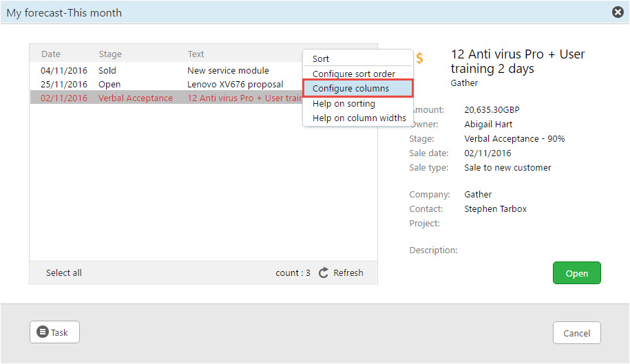Click 12 Anti virus Pro list text
The height and width of the screenshot is (364, 630).
(x=244, y=98)
